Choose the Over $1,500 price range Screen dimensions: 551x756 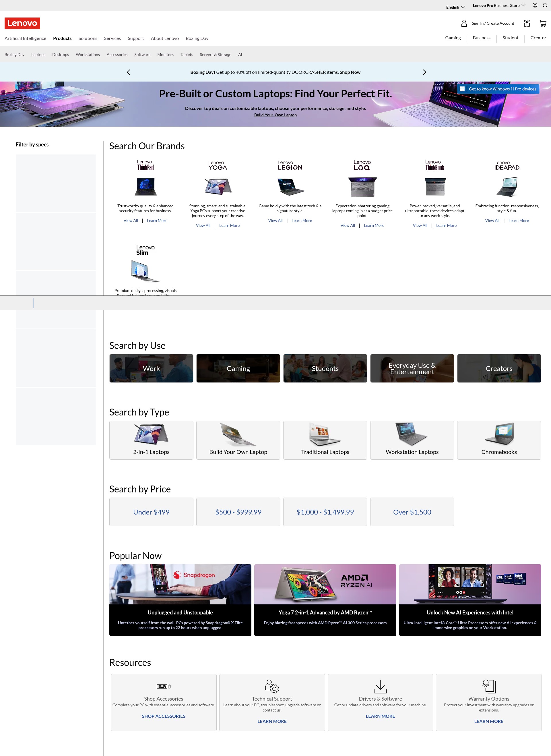pos(412,512)
